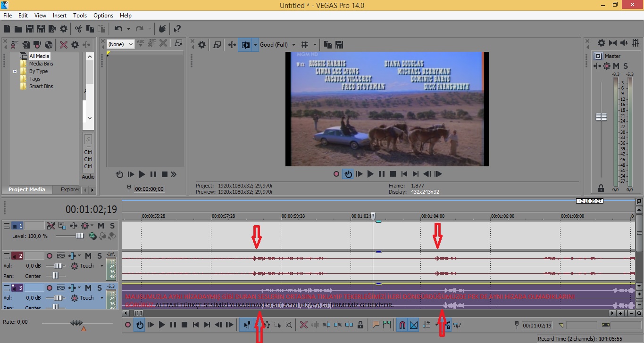644x343 pixels.
Task: Toggle Automatic Crossfades button
Action: (414, 325)
